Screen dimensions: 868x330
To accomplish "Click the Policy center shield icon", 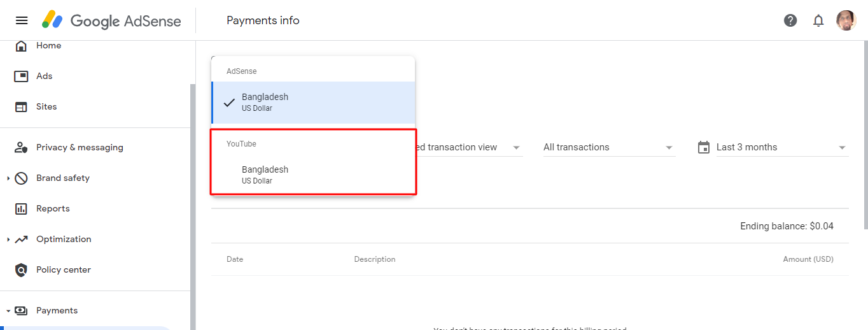I will point(21,269).
